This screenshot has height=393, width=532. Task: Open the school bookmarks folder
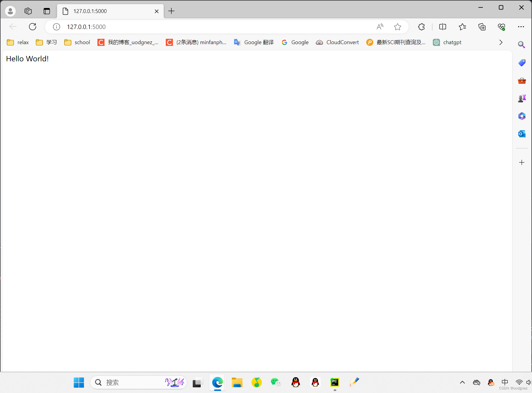[77, 42]
